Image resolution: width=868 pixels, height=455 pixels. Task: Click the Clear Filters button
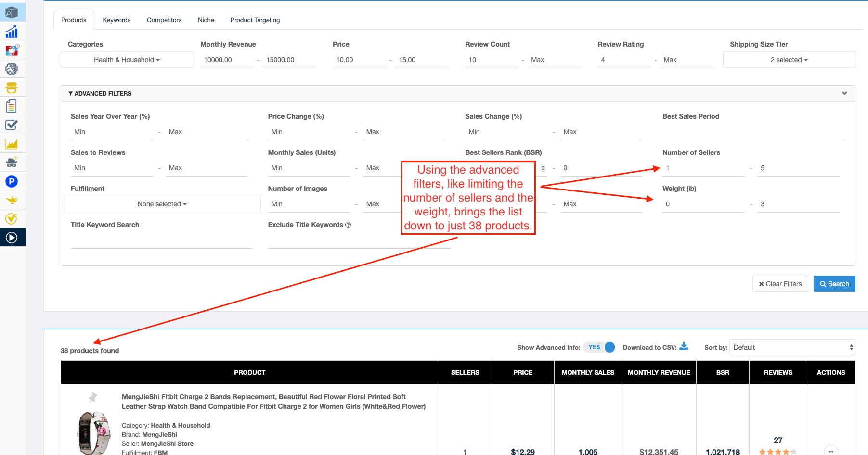tap(780, 284)
